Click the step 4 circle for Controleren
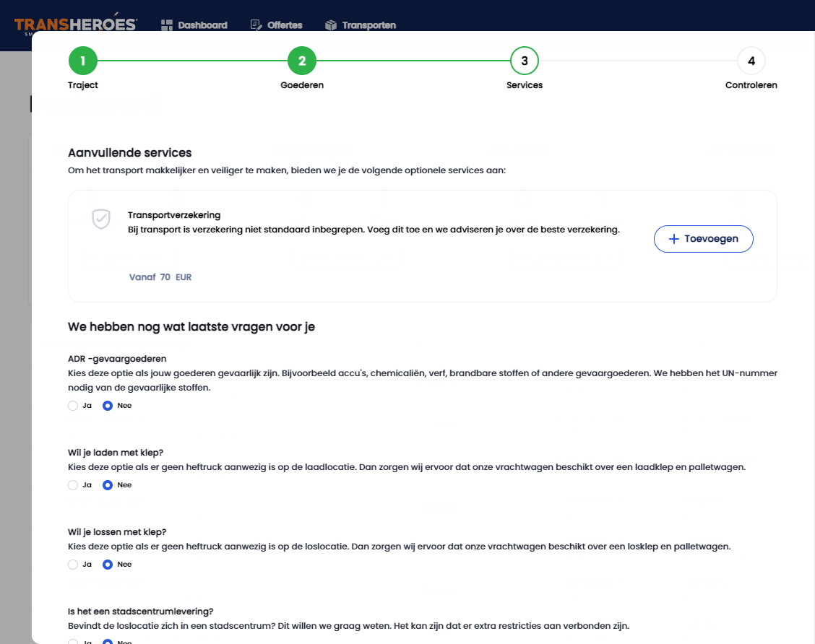This screenshot has width=815, height=644. pyautogui.click(x=751, y=61)
